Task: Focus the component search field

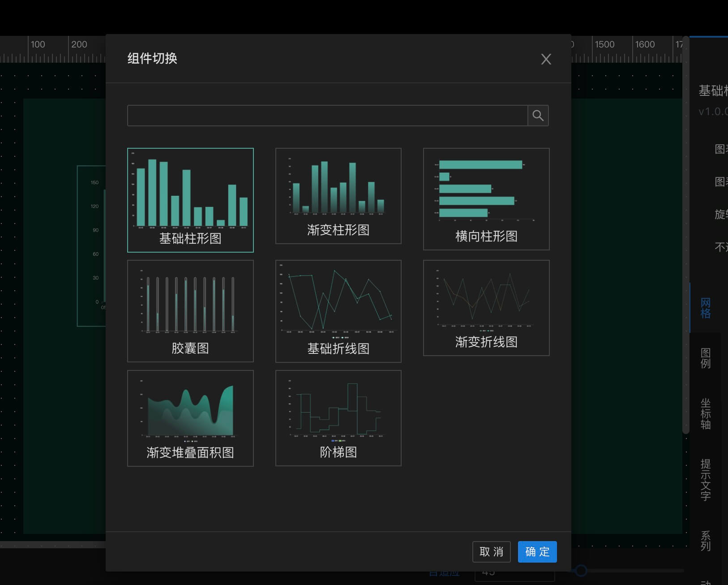Action: [327, 116]
